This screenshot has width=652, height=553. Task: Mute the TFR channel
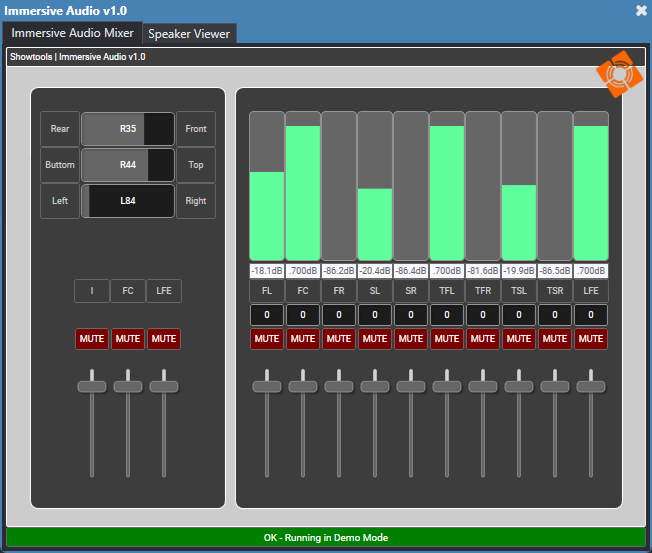[x=483, y=339]
